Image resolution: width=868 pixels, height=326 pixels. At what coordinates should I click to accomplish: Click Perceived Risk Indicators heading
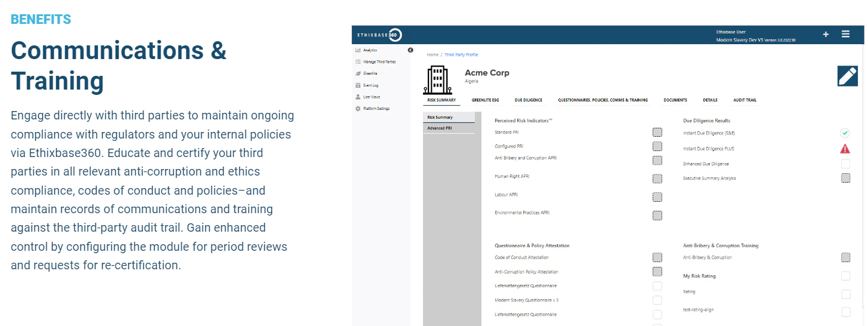point(523,121)
